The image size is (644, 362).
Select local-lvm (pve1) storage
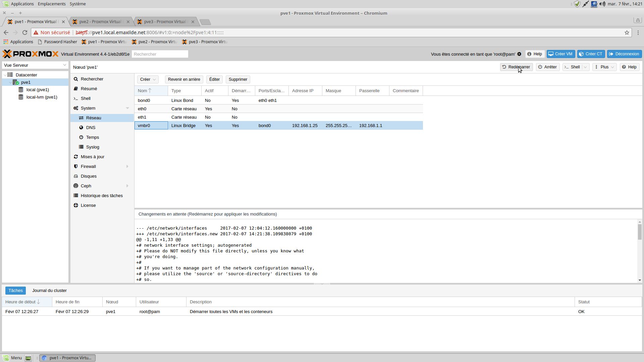point(42,97)
